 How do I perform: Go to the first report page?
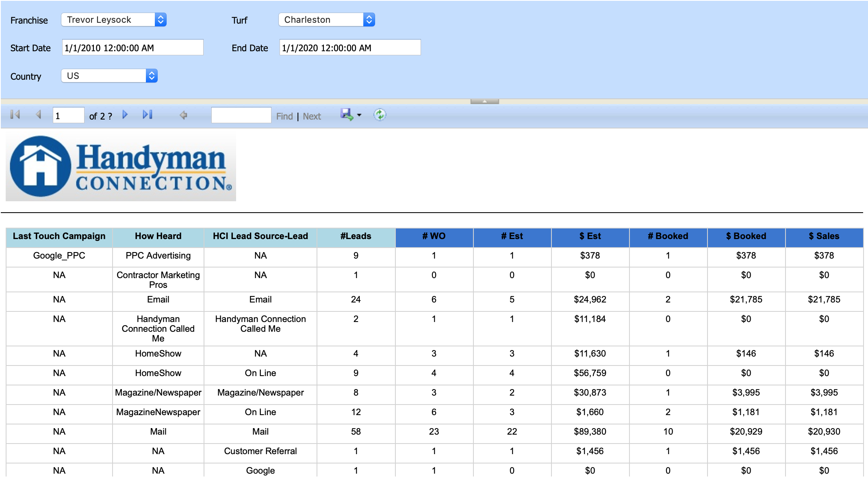15,115
